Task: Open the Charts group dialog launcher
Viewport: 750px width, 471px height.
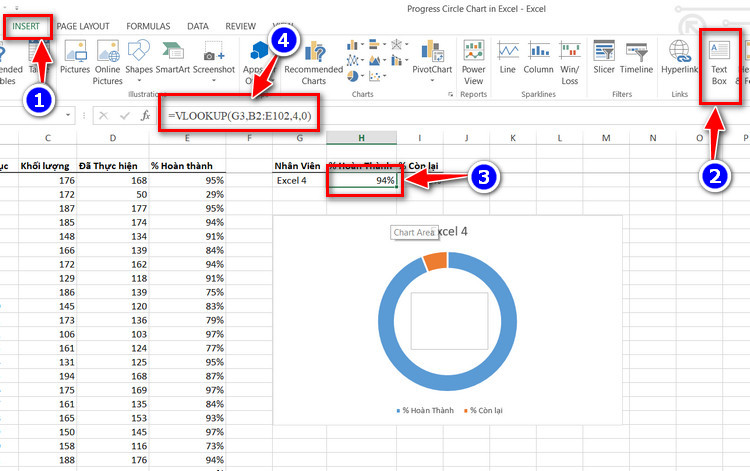Action: (450, 94)
